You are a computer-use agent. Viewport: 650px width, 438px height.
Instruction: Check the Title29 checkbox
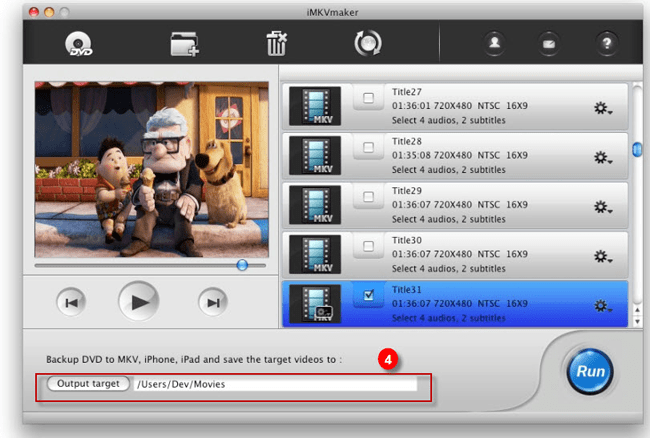(x=368, y=197)
